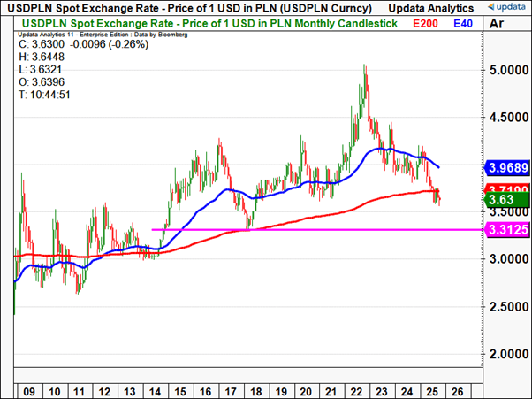The width and height of the screenshot is (532, 399).
Task: Click year 26 on the time axis
Action: click(x=457, y=392)
